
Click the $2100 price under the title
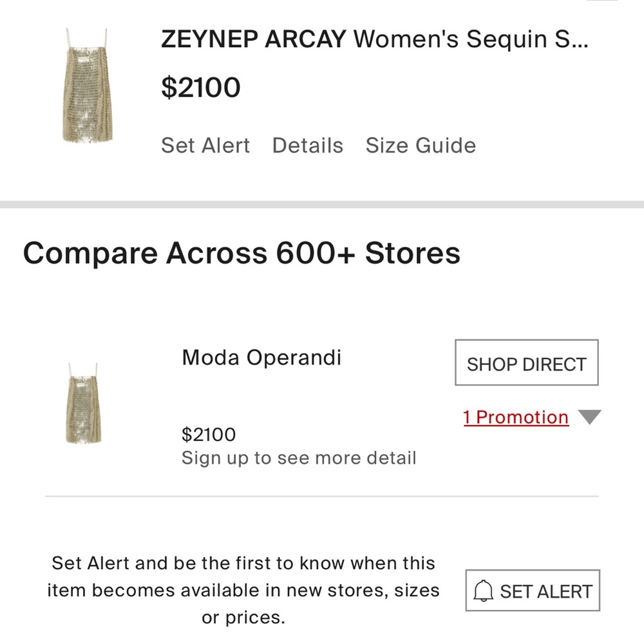pyautogui.click(x=200, y=87)
